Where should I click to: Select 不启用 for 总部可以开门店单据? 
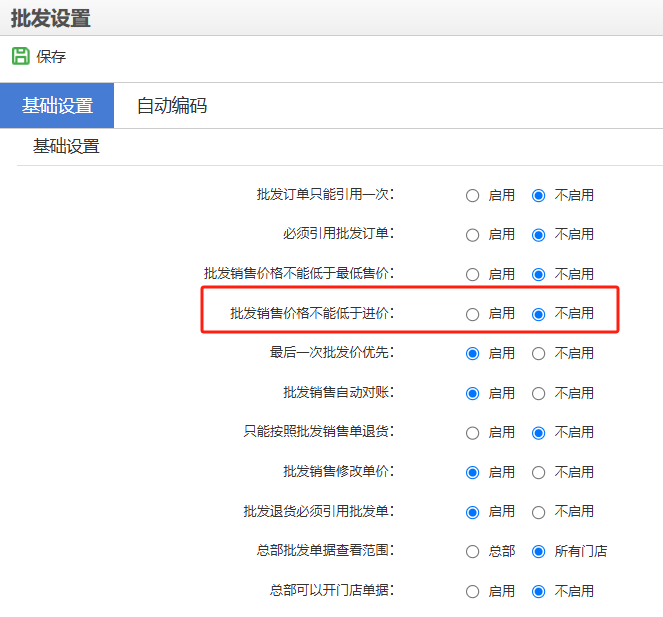coord(538,591)
